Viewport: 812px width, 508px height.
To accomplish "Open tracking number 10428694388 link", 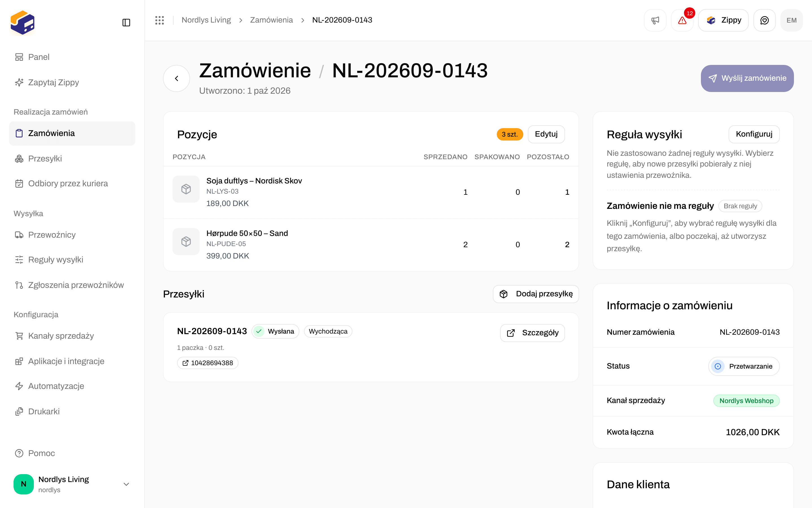I will 208,363.
